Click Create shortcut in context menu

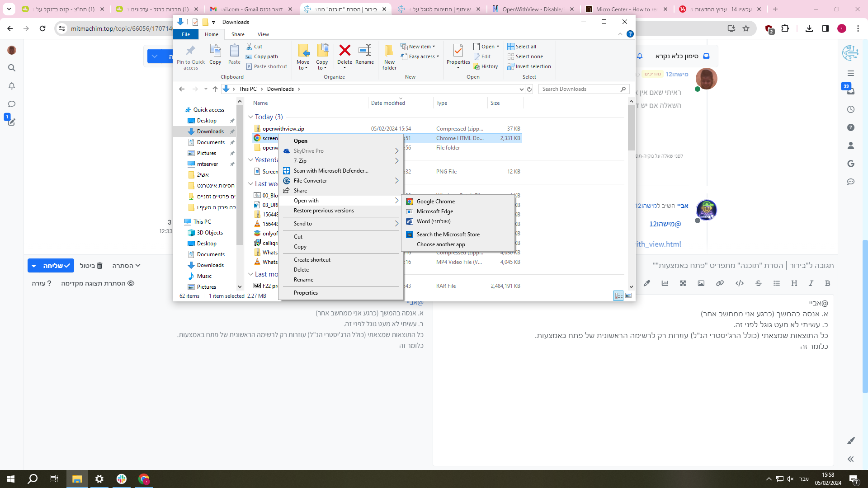[341, 260]
